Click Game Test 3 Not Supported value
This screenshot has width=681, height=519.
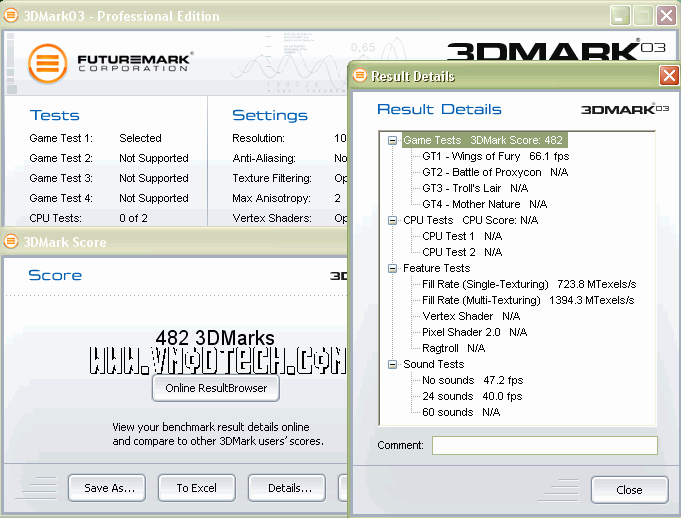(x=154, y=178)
